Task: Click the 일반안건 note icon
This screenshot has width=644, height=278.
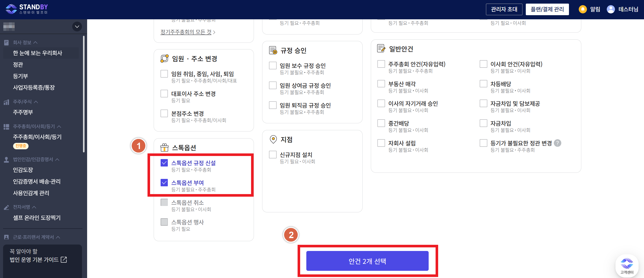Action: [x=381, y=48]
